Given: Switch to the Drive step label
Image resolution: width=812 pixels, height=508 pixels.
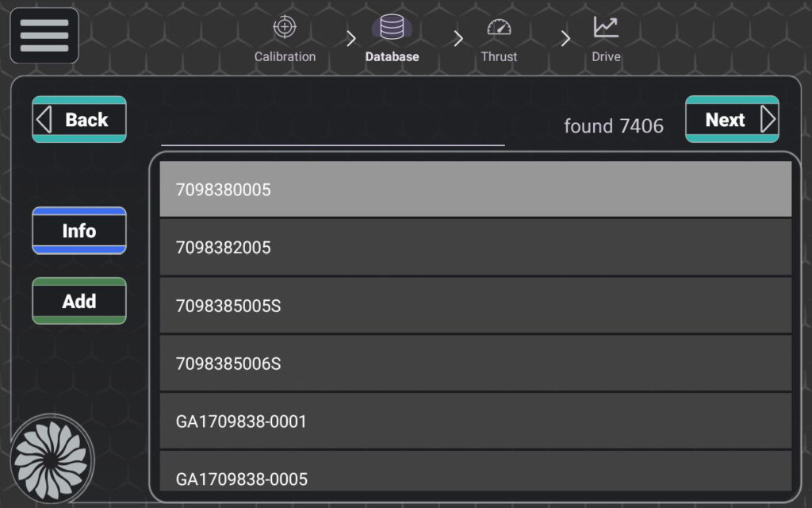Looking at the screenshot, I should pos(606,57).
